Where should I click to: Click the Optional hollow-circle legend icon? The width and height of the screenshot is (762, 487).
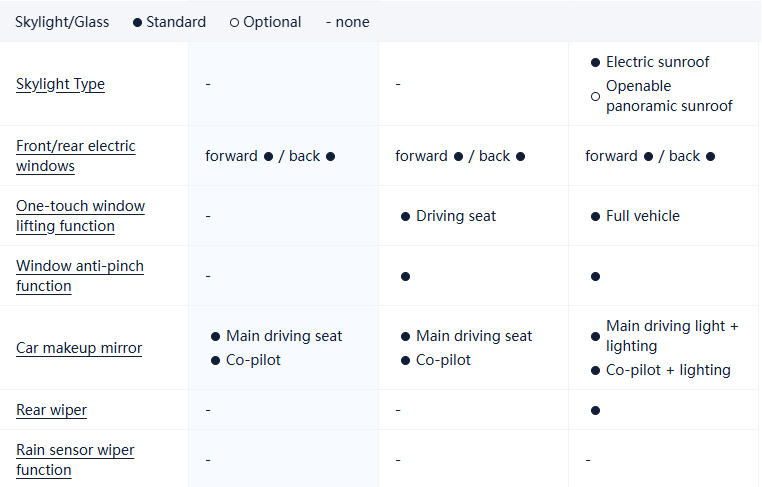234,22
